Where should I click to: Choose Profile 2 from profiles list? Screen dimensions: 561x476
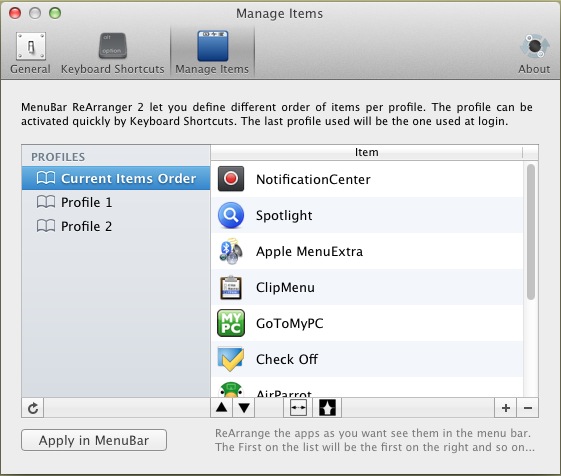116,226
